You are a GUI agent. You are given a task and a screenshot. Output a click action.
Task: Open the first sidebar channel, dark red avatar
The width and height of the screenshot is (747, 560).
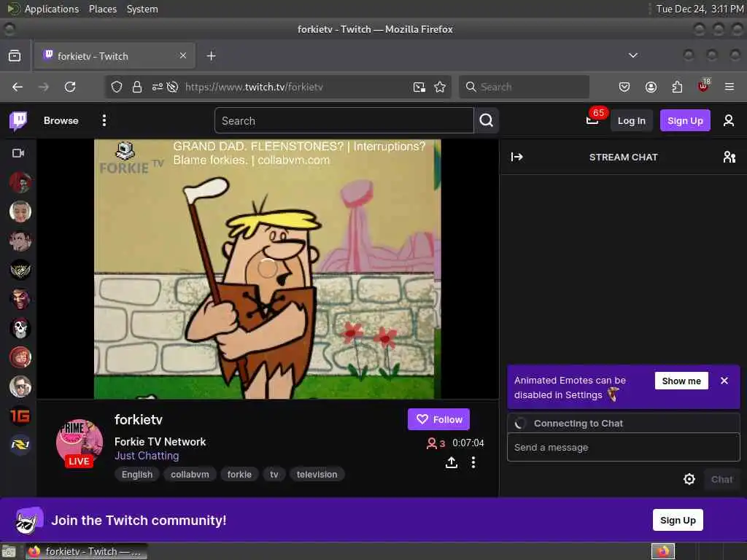pos(20,182)
